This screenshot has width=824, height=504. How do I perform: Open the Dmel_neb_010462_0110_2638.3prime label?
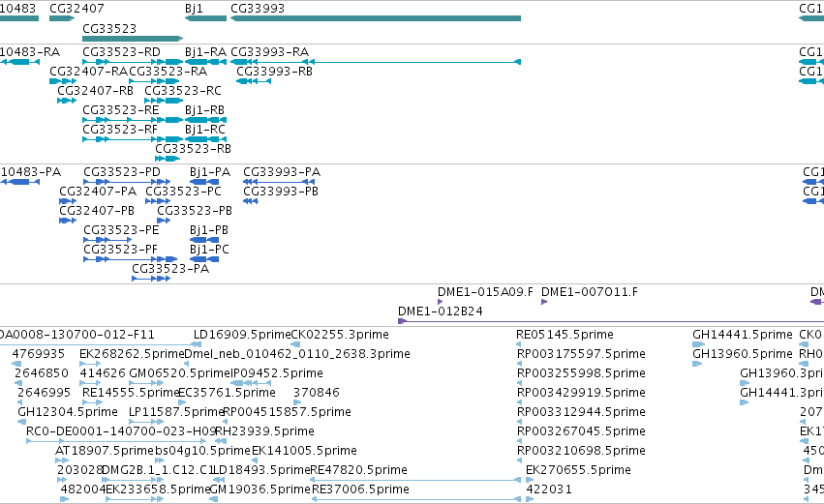click(x=297, y=354)
